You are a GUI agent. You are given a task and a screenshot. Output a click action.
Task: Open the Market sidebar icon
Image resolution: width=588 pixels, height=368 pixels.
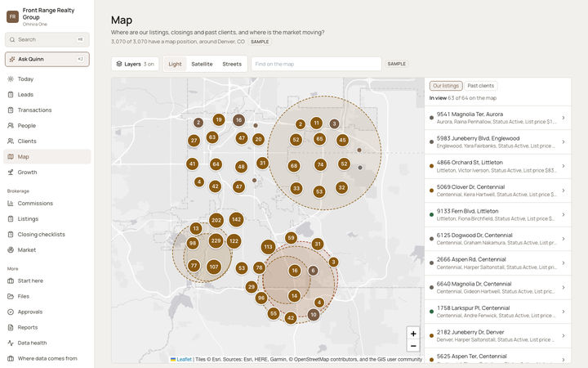11,249
